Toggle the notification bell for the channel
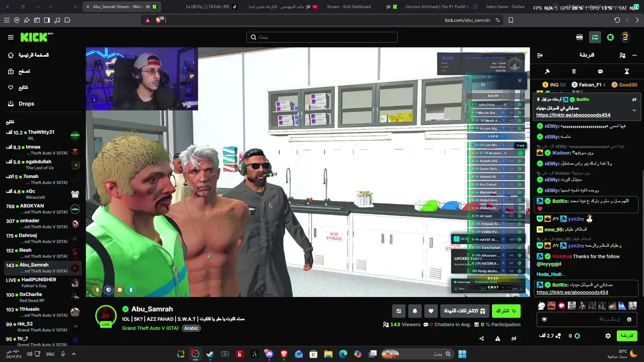This screenshot has height=362, width=644. (415, 311)
